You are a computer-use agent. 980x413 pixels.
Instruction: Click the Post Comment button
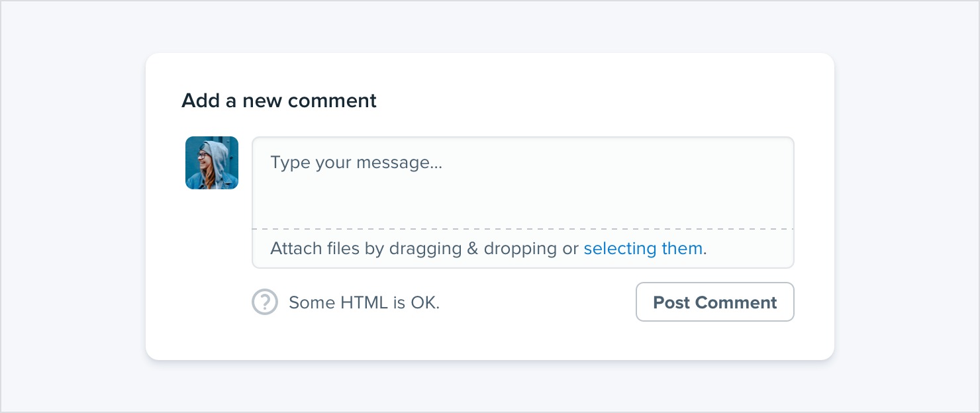click(715, 302)
